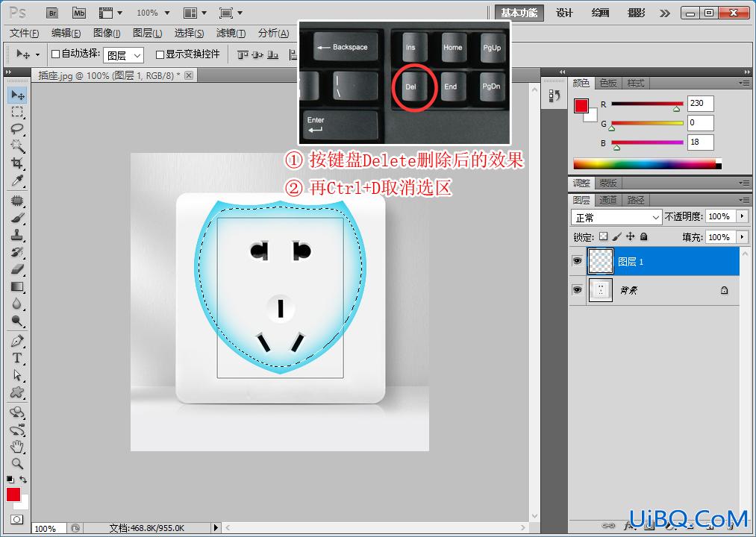The image size is (756, 537).
Task: Select the Hand tool
Action: pyautogui.click(x=17, y=446)
